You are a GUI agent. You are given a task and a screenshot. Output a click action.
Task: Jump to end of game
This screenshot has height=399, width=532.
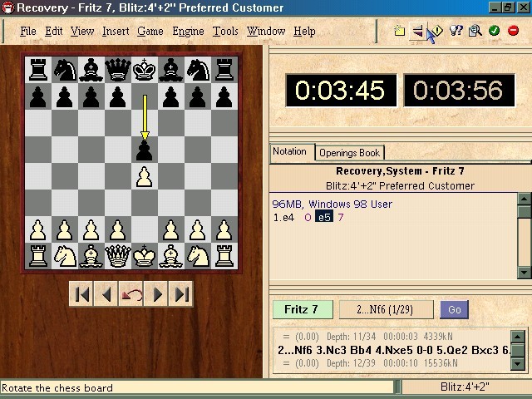180,293
